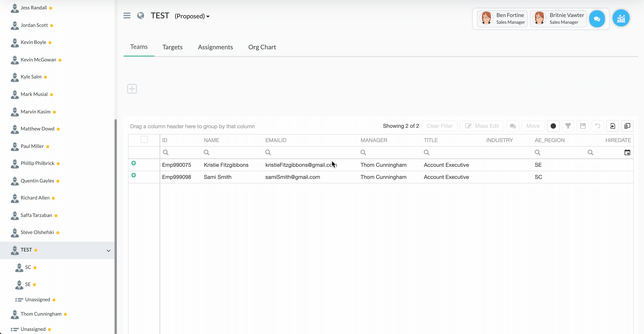Open the (Proposed) dropdown
Viewport: 644px width, 334px height.
pos(192,16)
